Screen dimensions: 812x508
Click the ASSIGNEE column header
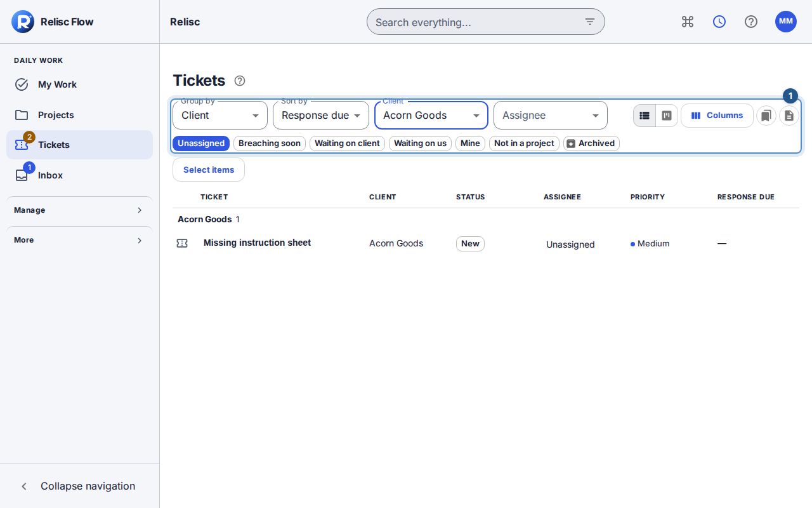pyautogui.click(x=562, y=197)
